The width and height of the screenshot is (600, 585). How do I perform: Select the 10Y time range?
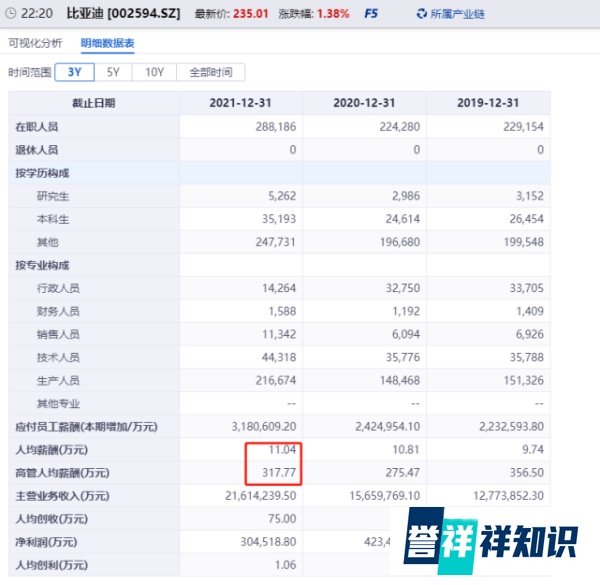(154, 72)
